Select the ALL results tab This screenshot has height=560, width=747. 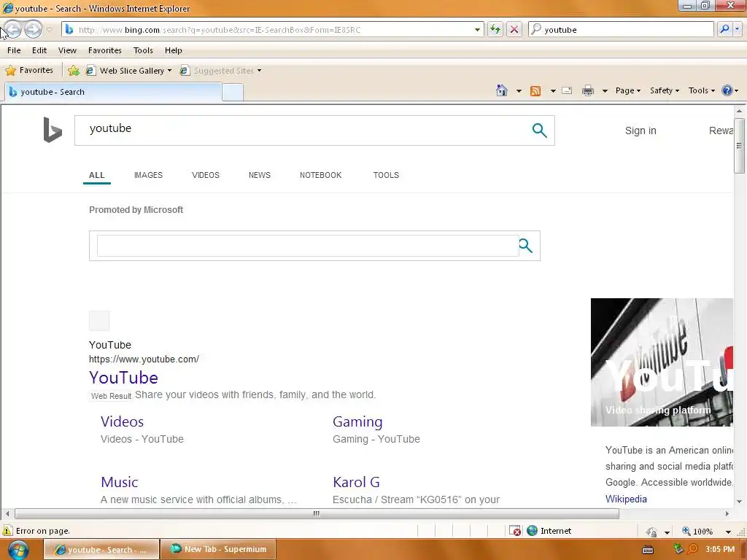pos(97,175)
